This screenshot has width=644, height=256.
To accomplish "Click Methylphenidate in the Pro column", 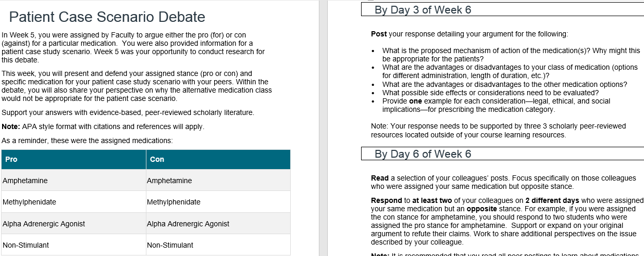I will (29, 202).
